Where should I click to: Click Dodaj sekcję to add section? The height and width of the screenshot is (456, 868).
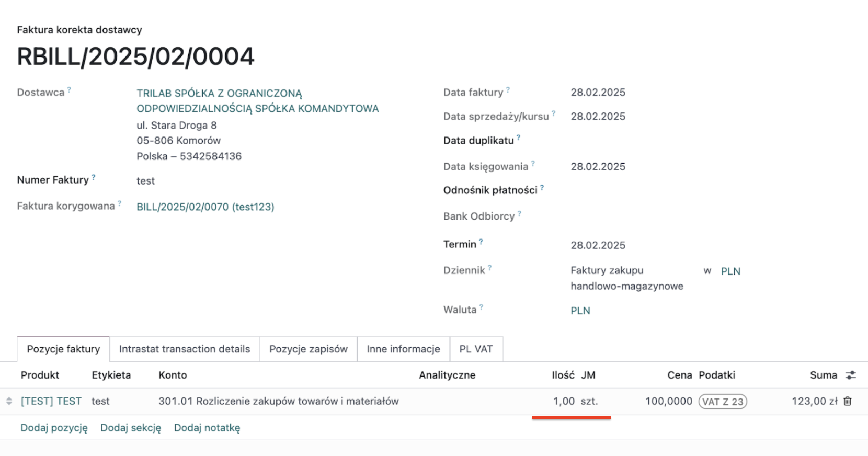(131, 428)
